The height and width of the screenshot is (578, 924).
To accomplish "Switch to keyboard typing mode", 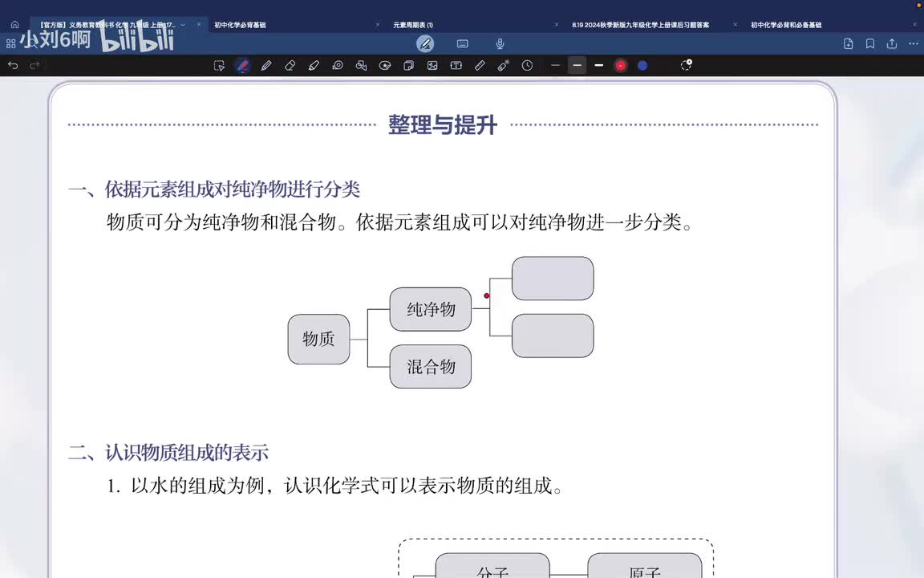I will [463, 43].
